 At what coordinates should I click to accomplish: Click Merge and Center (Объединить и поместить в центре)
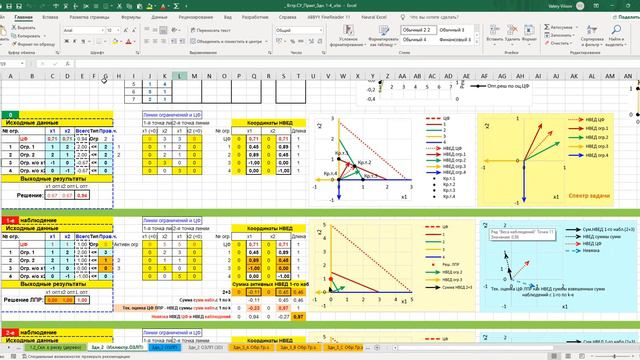[226, 41]
